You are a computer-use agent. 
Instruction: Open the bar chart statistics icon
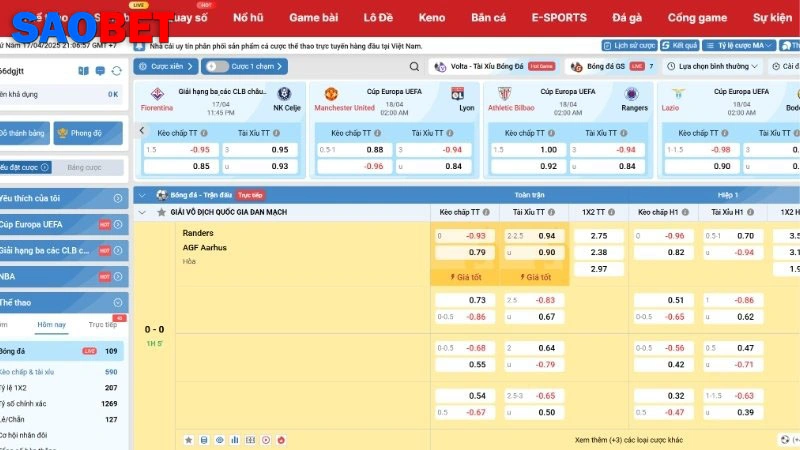(x=235, y=440)
